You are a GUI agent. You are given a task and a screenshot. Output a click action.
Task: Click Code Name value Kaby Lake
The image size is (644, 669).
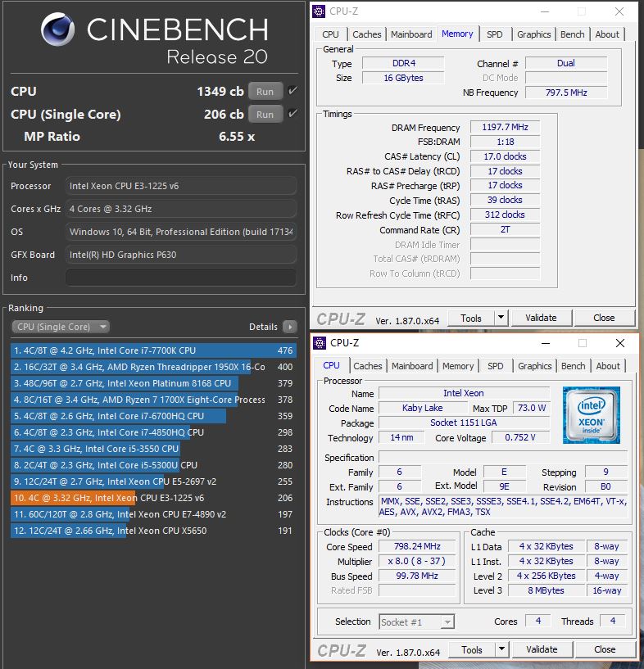click(x=422, y=408)
